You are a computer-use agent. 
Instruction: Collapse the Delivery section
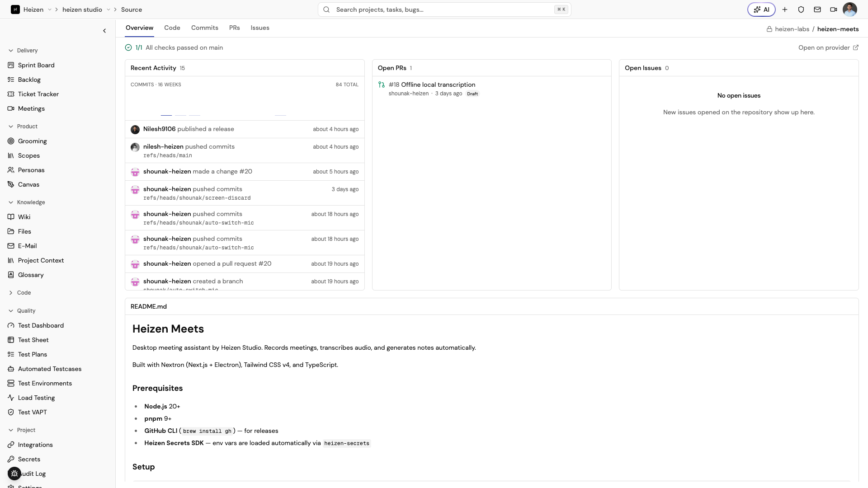(23, 51)
